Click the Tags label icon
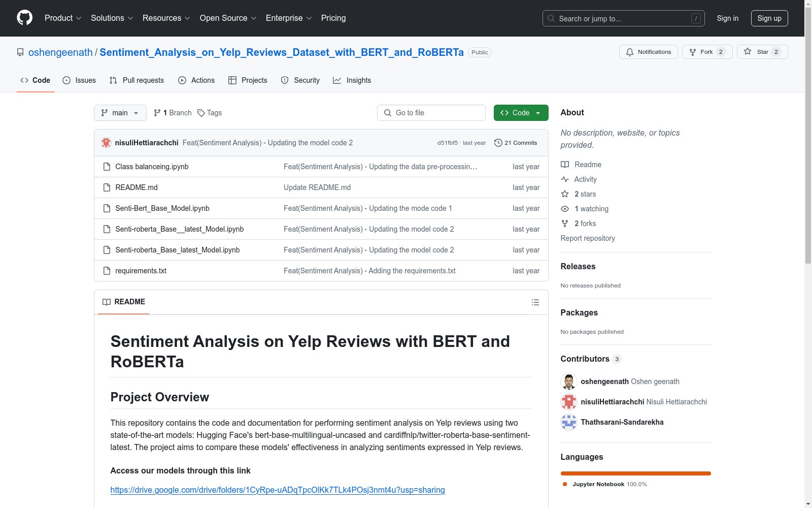The width and height of the screenshot is (812, 508). [x=201, y=113]
